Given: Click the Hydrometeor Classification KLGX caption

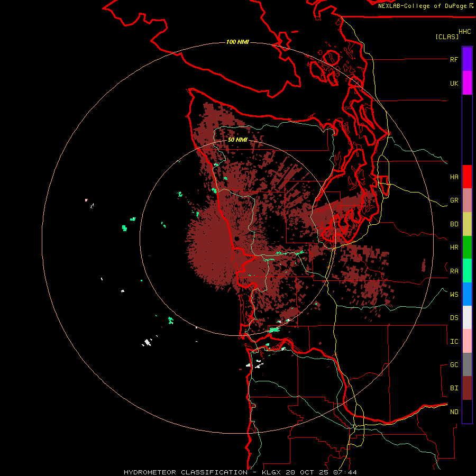Looking at the screenshot, I should tap(240, 472).
